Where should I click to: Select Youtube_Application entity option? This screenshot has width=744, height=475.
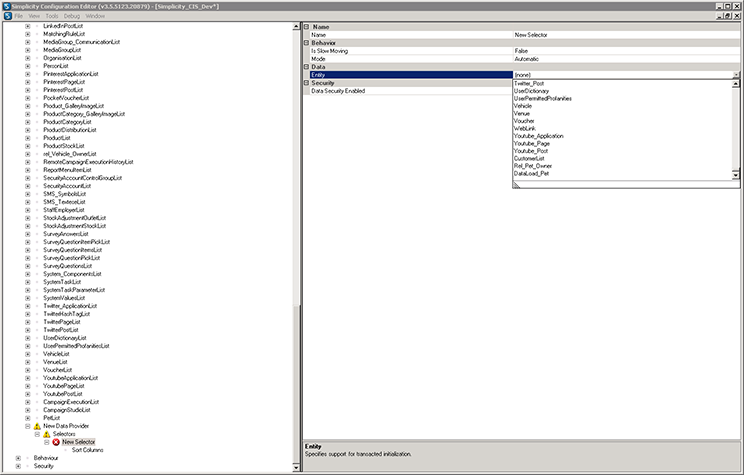coord(539,136)
